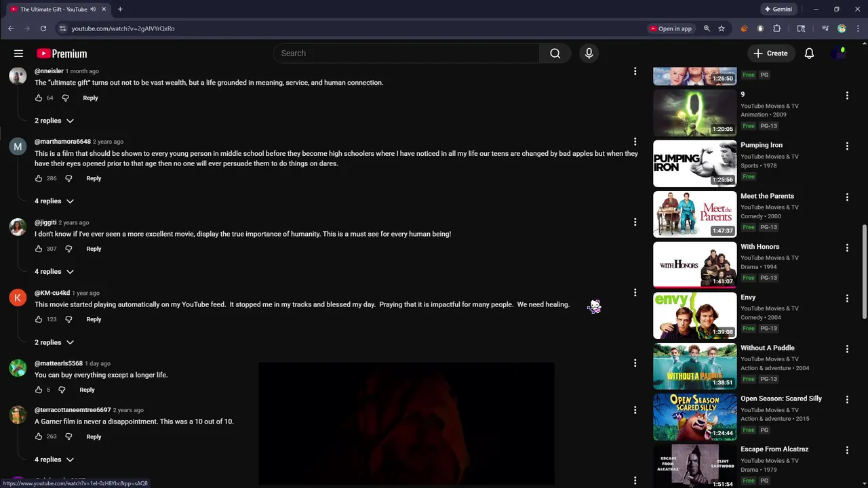The width and height of the screenshot is (868, 488).
Task: Open Chrome extensions puzzle icon
Action: click(x=777, y=28)
